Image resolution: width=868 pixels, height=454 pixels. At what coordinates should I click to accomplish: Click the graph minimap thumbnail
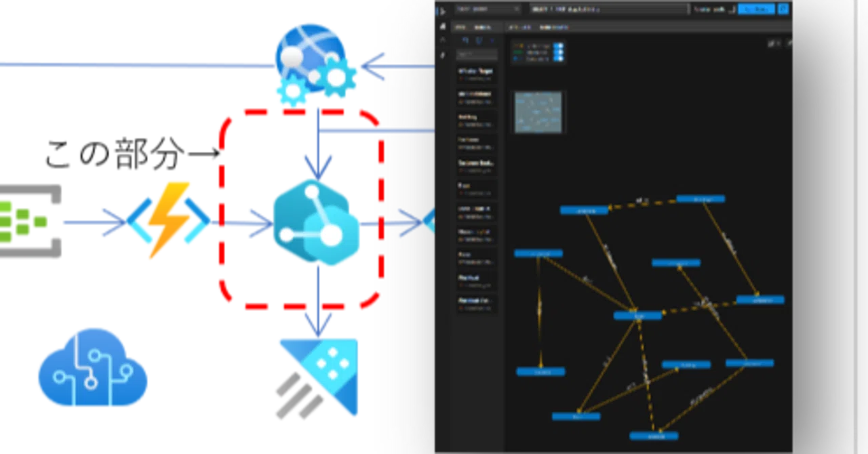coord(538,112)
